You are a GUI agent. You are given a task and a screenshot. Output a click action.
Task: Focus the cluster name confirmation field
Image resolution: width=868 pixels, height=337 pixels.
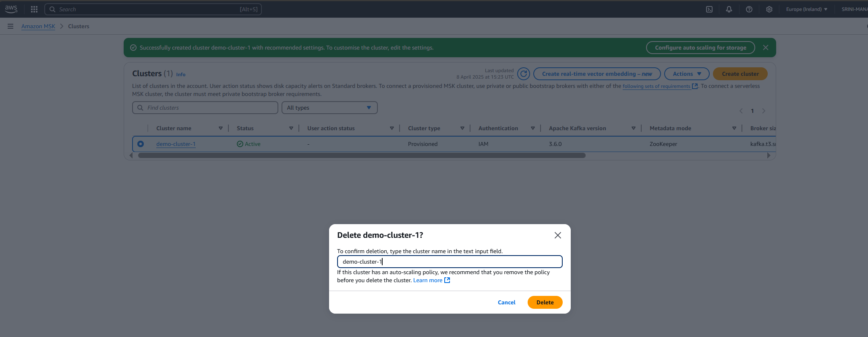450,262
